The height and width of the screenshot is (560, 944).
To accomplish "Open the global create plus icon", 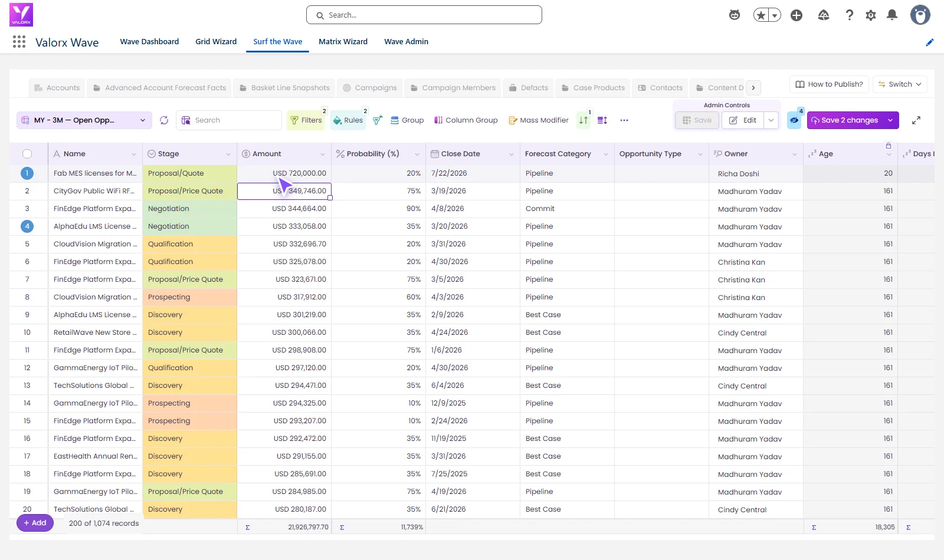I will (x=796, y=15).
